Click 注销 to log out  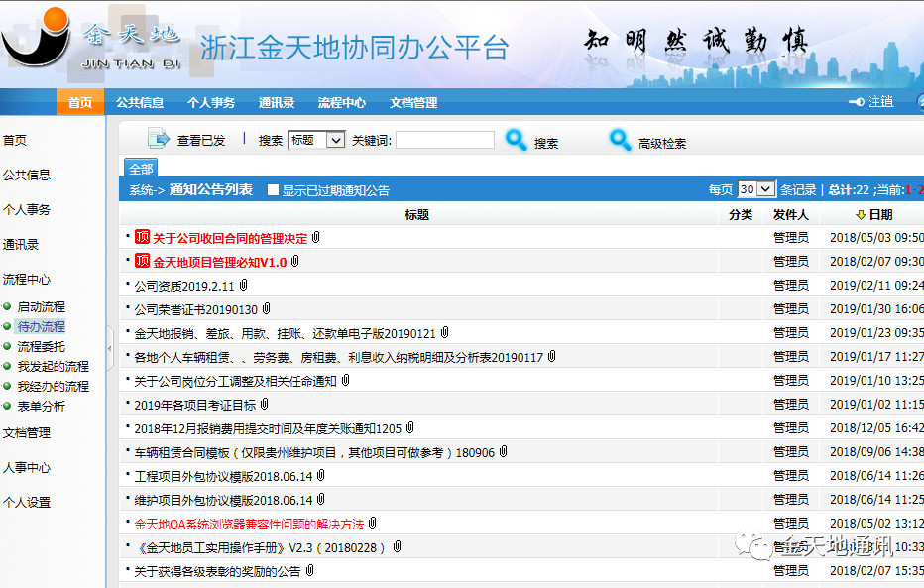click(x=881, y=102)
